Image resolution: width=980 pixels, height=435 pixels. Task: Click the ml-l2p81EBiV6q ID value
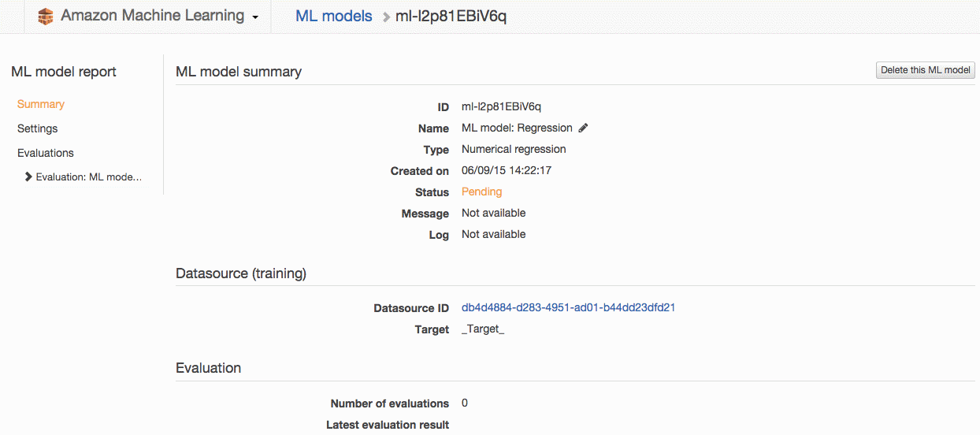[x=501, y=106]
